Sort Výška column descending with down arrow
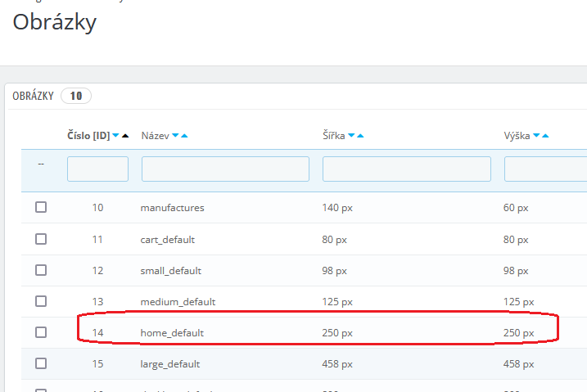This screenshot has width=587, height=392. 535,136
